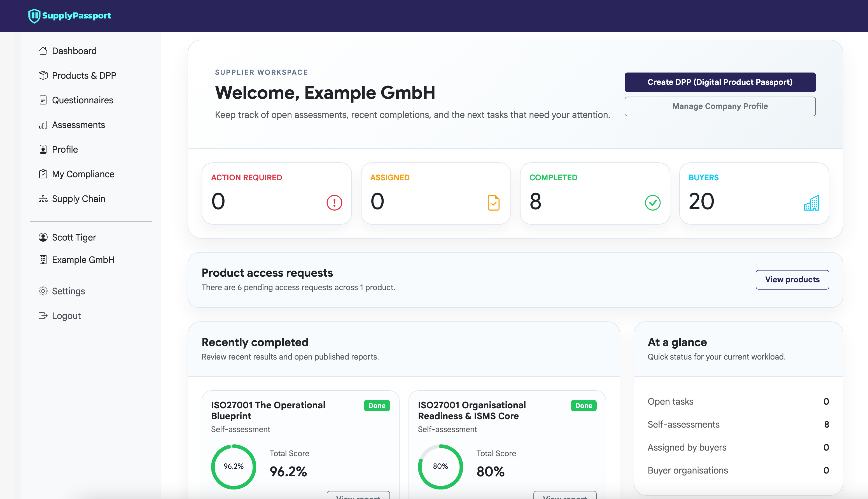Click the My Compliance clipboard icon
Image resolution: width=868 pixels, height=499 pixels.
[x=43, y=174]
